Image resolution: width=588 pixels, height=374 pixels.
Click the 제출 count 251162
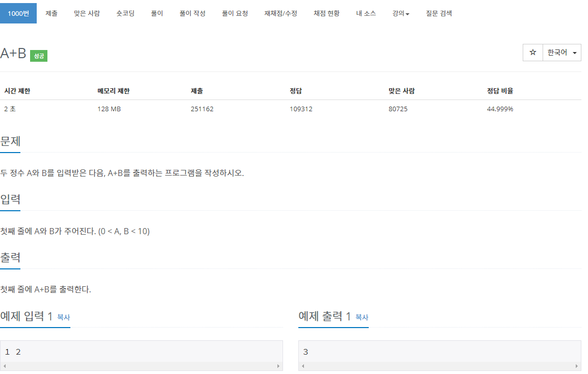(202, 109)
